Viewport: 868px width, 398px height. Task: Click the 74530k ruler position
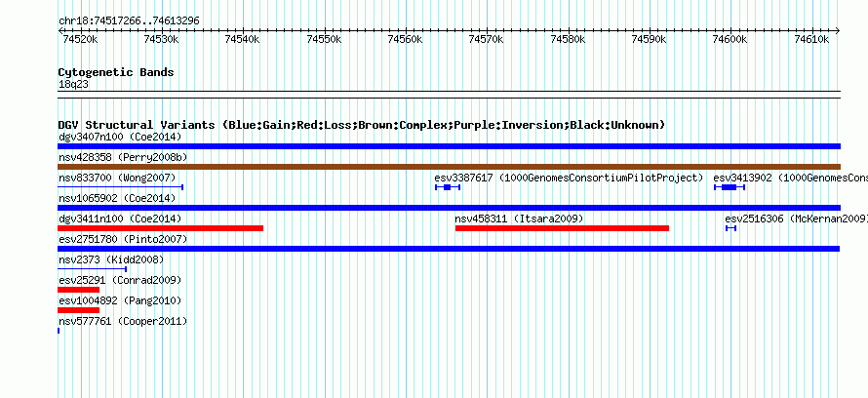162,39
